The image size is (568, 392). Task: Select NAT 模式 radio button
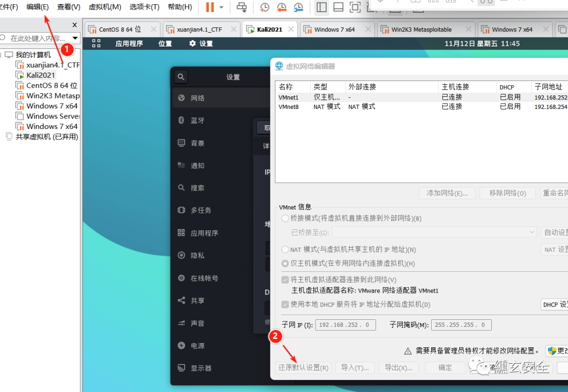point(285,249)
